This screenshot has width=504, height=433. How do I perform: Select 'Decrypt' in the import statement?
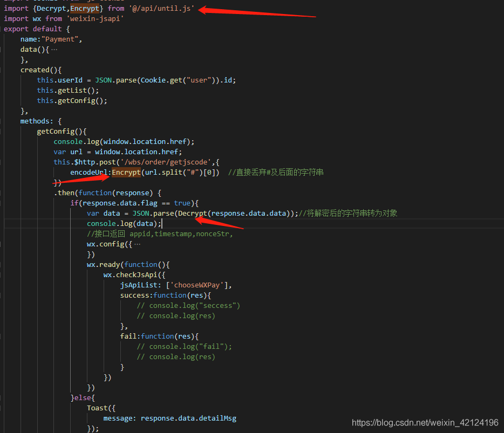pos(51,8)
